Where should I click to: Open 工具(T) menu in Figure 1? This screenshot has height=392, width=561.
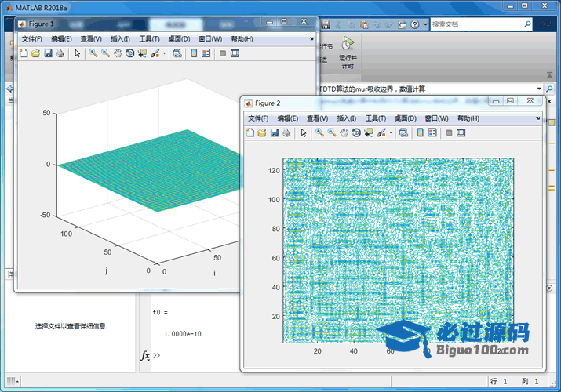coord(149,39)
